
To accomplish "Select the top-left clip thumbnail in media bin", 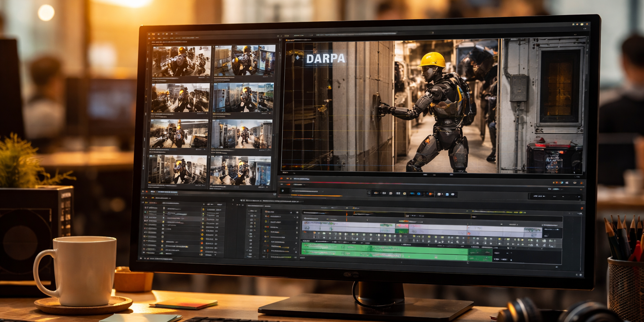I will (181, 61).
